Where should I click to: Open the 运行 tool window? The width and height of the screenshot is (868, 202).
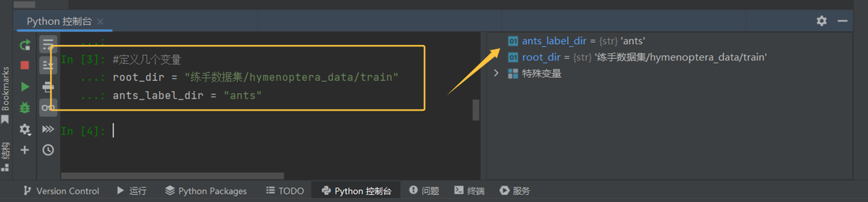pyautogui.click(x=132, y=191)
